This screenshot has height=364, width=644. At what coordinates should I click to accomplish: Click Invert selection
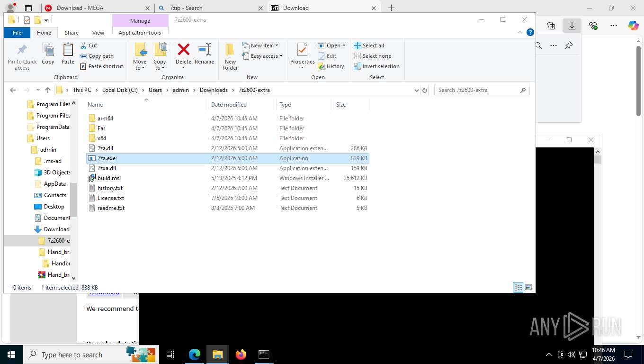point(376,66)
